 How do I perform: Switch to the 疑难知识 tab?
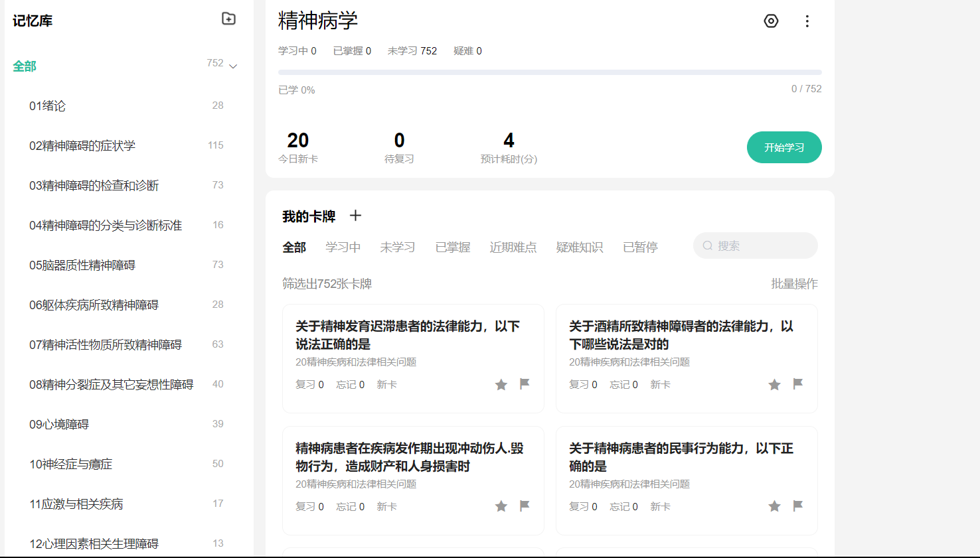pyautogui.click(x=580, y=247)
